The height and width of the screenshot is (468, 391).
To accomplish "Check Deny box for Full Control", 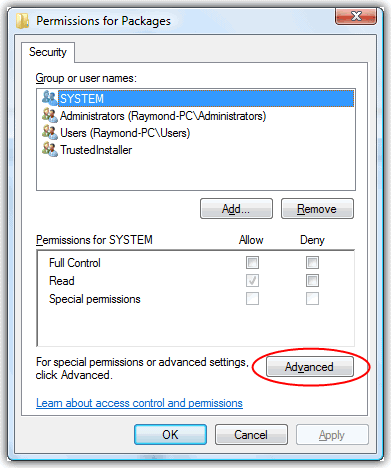I will pos(312,263).
